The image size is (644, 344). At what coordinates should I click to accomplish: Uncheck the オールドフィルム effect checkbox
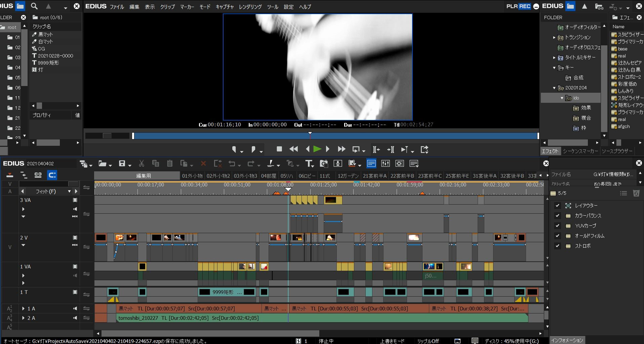(558, 236)
